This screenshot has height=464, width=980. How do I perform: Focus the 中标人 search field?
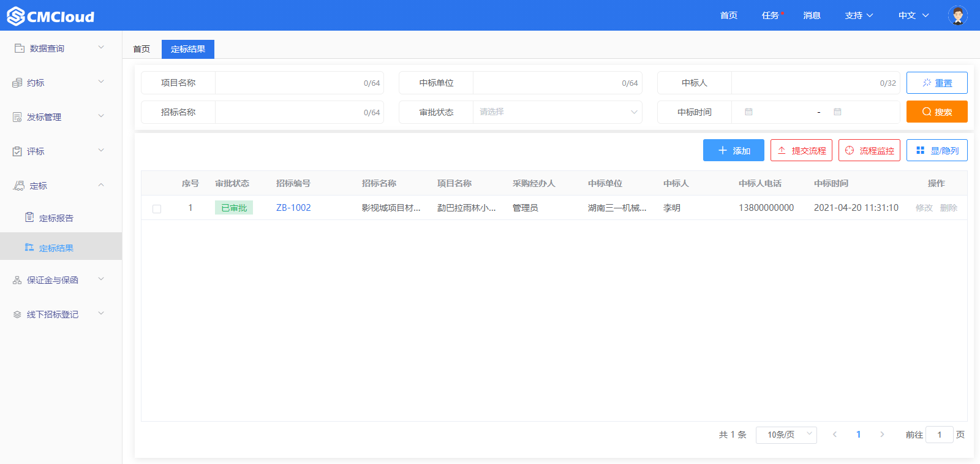click(x=816, y=83)
